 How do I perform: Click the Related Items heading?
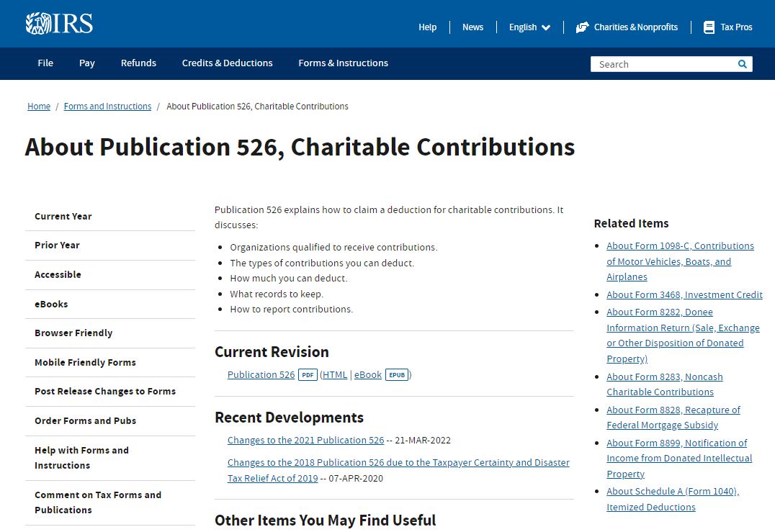pyautogui.click(x=631, y=224)
